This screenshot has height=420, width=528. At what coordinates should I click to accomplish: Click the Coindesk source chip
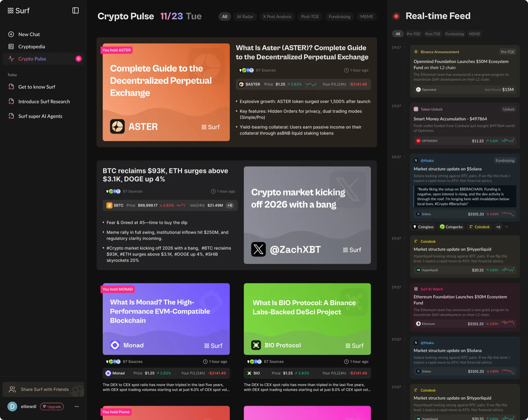coord(479,227)
